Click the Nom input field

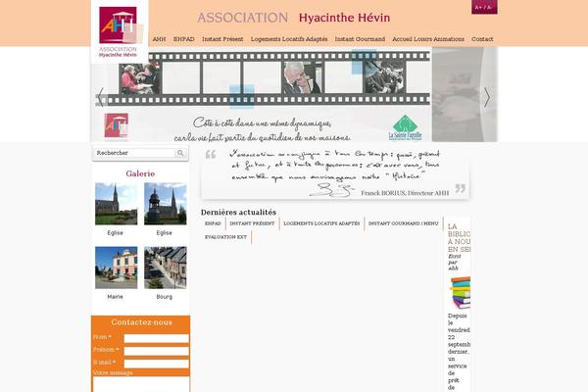click(x=157, y=338)
